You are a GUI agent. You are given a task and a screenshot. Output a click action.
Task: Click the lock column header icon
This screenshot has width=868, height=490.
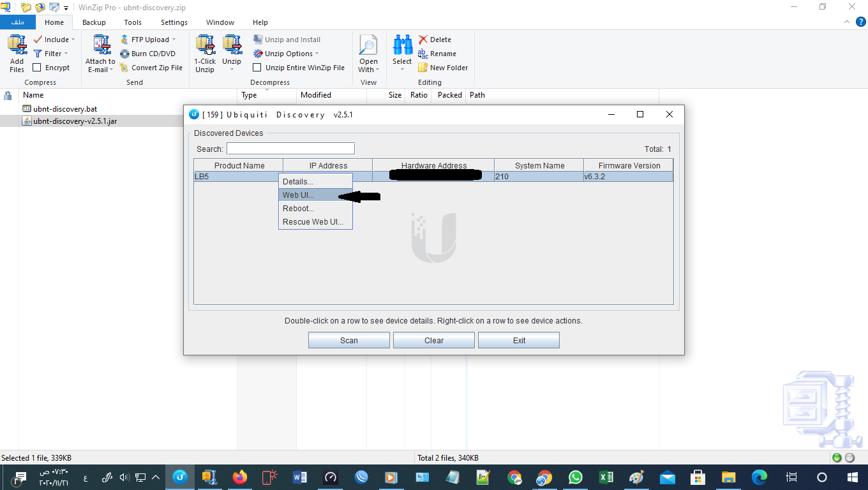8,95
